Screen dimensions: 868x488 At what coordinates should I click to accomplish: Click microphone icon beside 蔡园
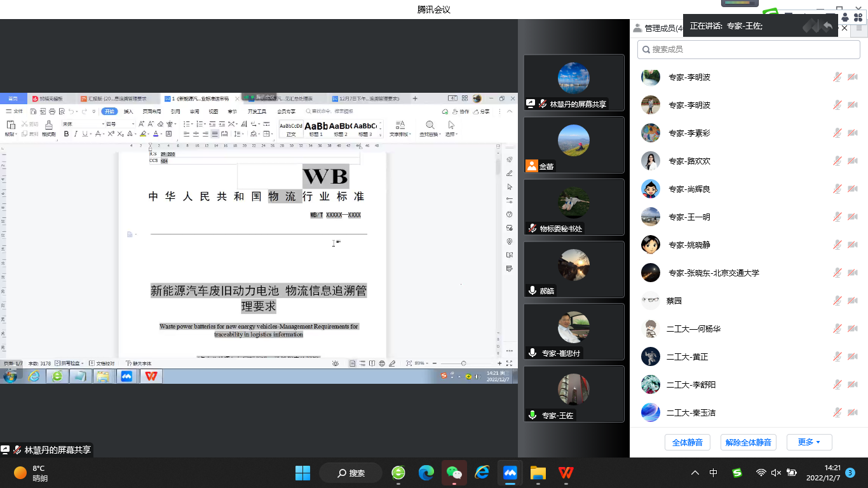(x=837, y=301)
